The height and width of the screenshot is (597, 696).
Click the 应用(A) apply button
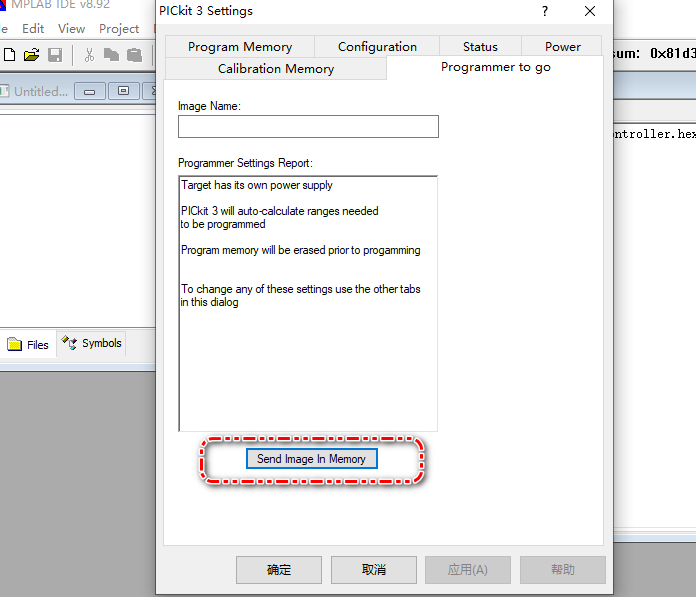(x=468, y=569)
